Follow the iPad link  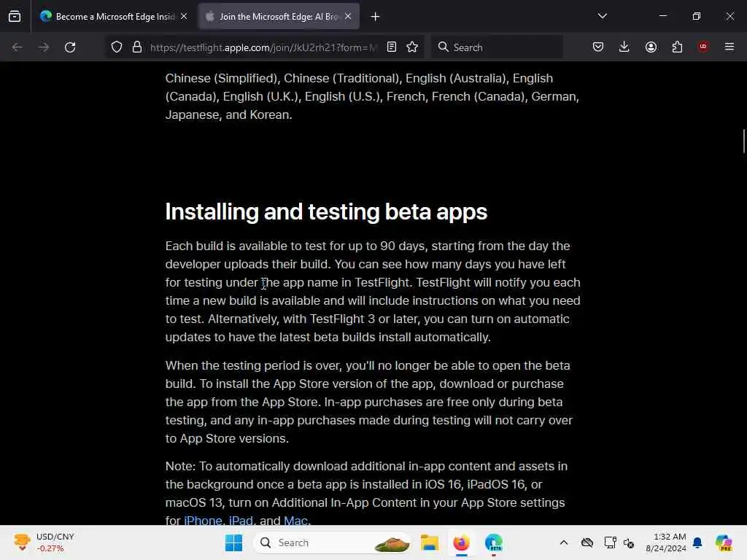click(241, 520)
